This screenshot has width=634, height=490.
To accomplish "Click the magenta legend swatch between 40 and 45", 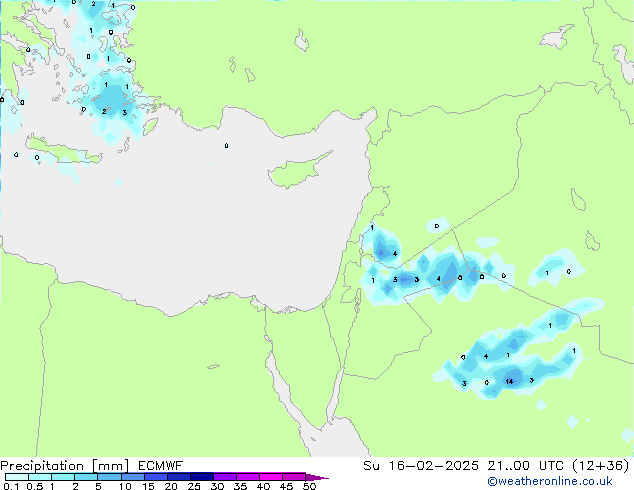I will [x=271, y=477].
